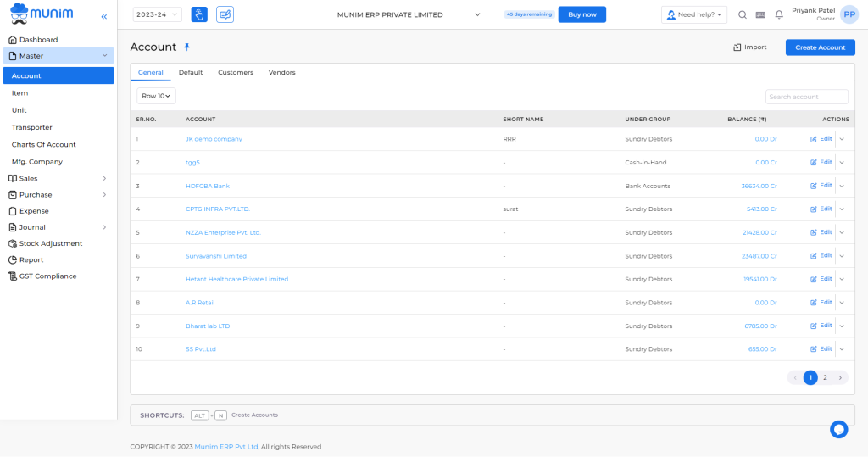This screenshot has width=868, height=457.
Task: Click the Import button
Action: pos(750,47)
